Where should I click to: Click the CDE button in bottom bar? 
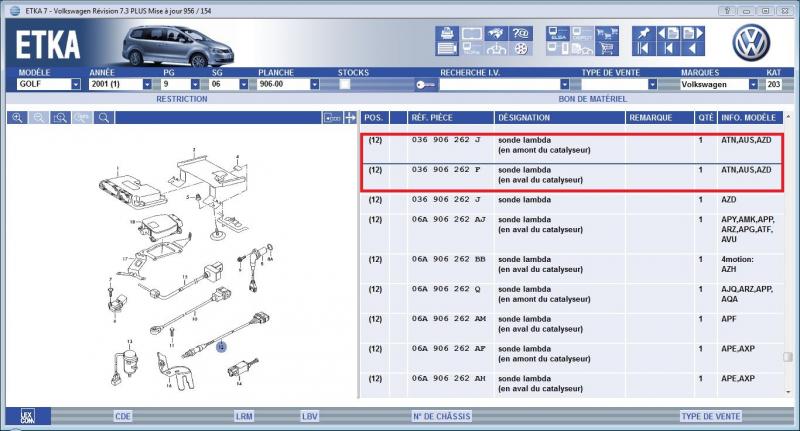click(123, 416)
